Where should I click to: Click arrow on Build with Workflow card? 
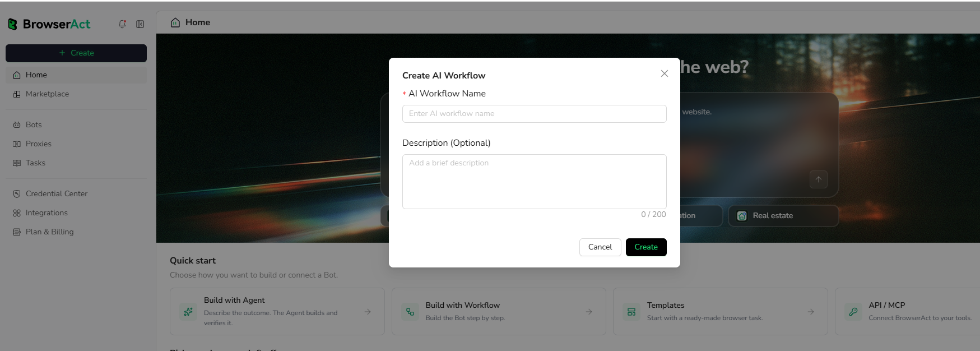pos(589,312)
